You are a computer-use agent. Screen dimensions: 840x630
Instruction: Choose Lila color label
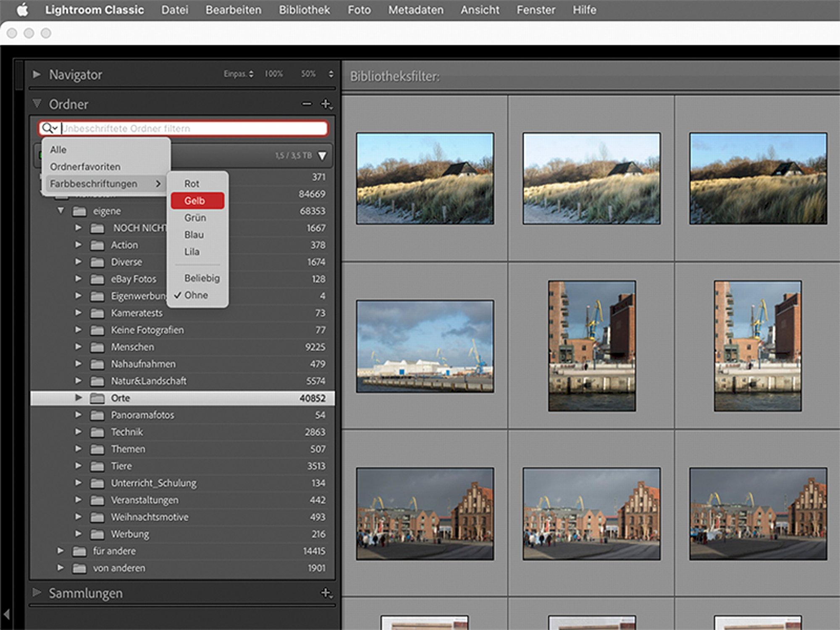click(x=192, y=252)
